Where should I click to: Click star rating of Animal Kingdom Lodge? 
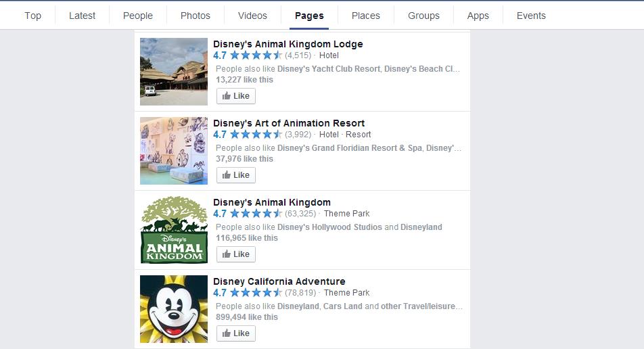pos(256,55)
